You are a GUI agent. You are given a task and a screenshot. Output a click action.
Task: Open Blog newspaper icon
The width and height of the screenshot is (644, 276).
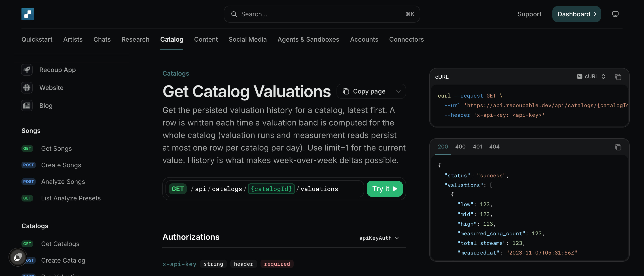(27, 106)
